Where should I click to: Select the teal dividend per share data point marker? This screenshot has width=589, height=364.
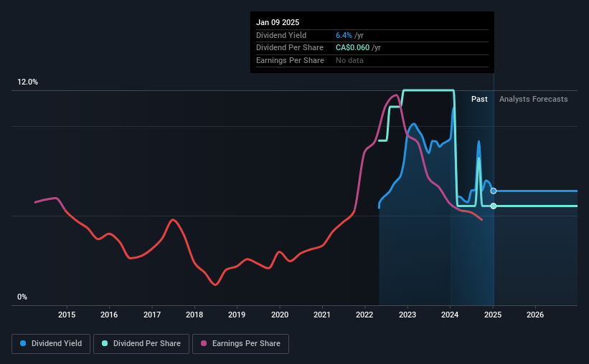pos(494,206)
